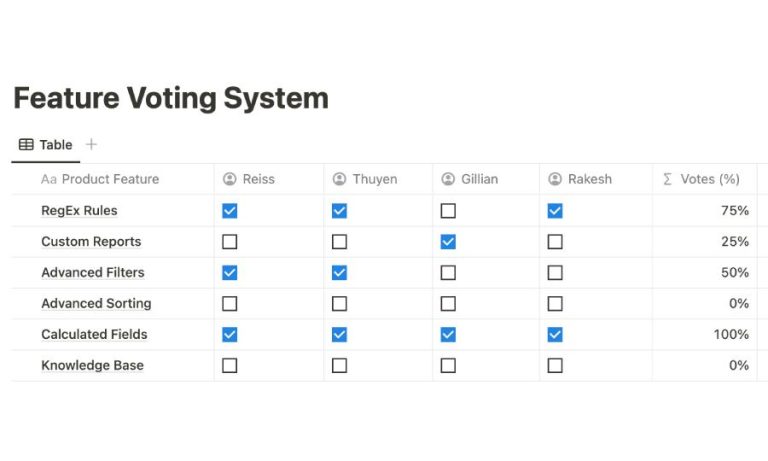
Task: Uncheck Rakesh's vote for Calculated Fields
Action: [555, 335]
